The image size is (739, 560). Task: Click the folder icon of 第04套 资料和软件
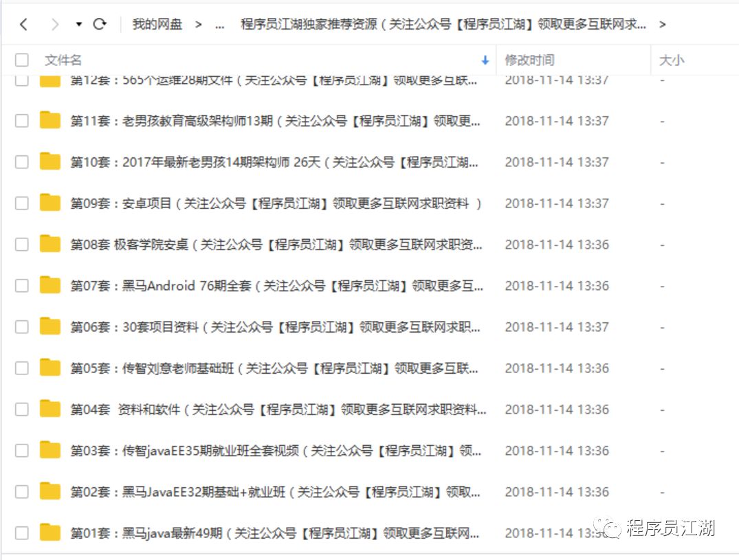tap(50, 408)
